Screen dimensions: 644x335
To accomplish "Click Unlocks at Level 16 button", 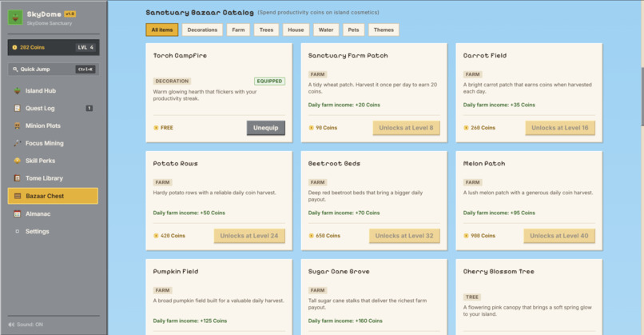I will [x=560, y=128].
